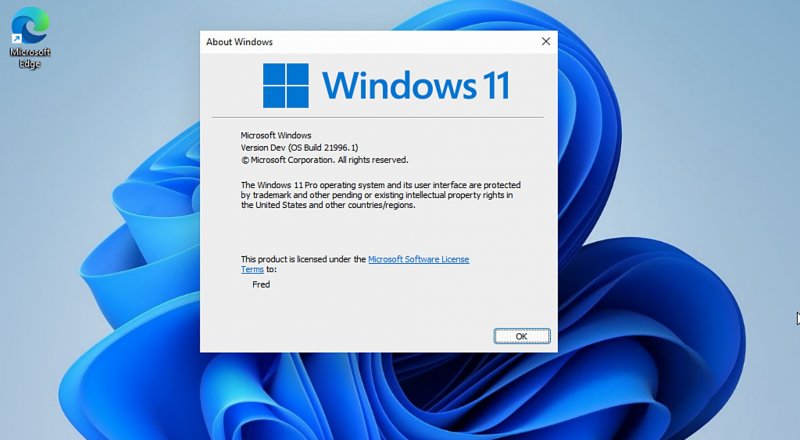
Task: Click "This product is licensed under the" text
Action: coord(303,259)
